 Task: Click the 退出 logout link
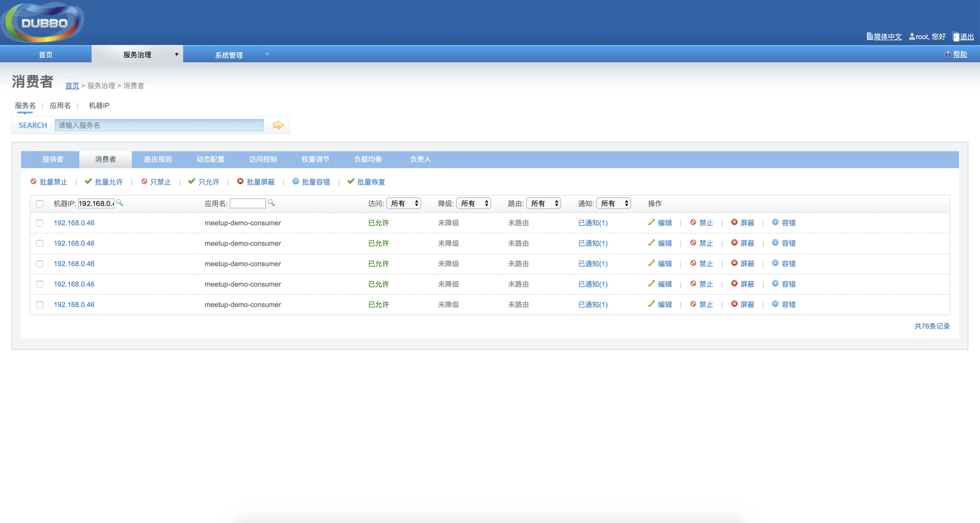click(967, 37)
